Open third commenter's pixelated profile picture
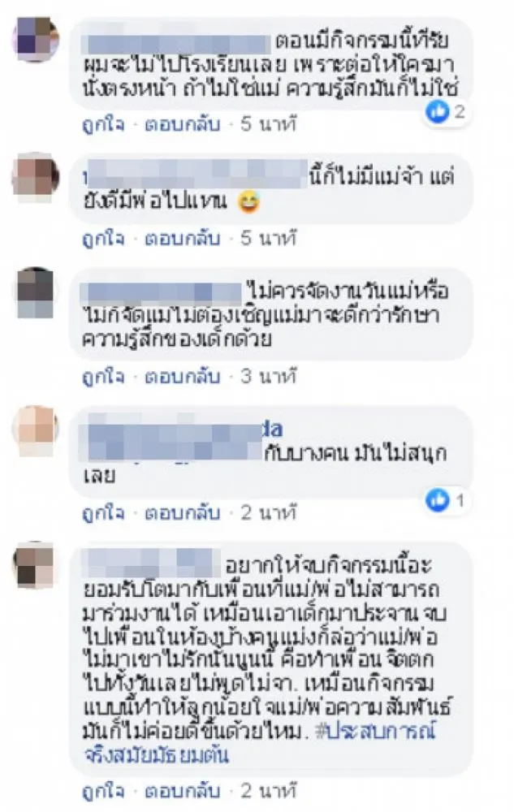 35,292
